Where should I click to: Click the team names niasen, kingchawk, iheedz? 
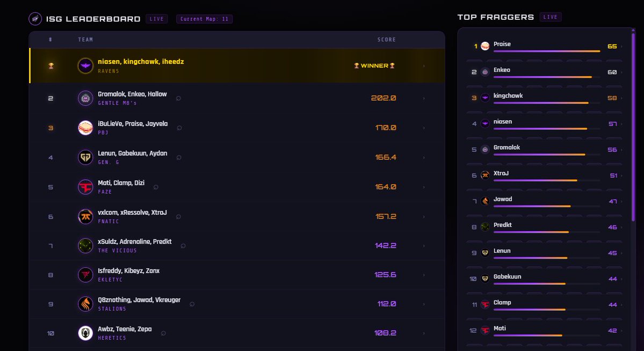click(x=141, y=62)
